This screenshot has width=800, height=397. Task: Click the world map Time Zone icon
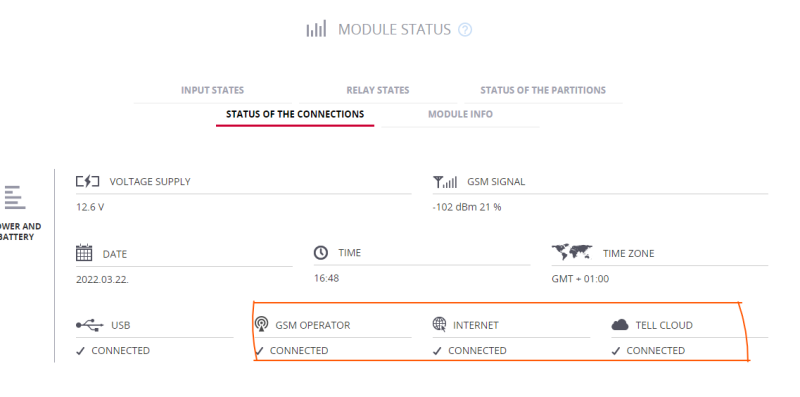(572, 253)
